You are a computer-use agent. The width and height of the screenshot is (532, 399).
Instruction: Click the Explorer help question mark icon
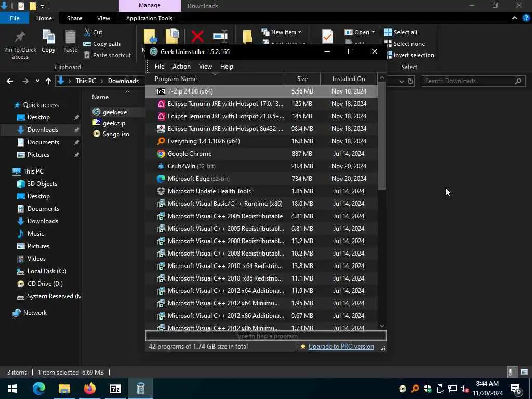tap(526, 18)
